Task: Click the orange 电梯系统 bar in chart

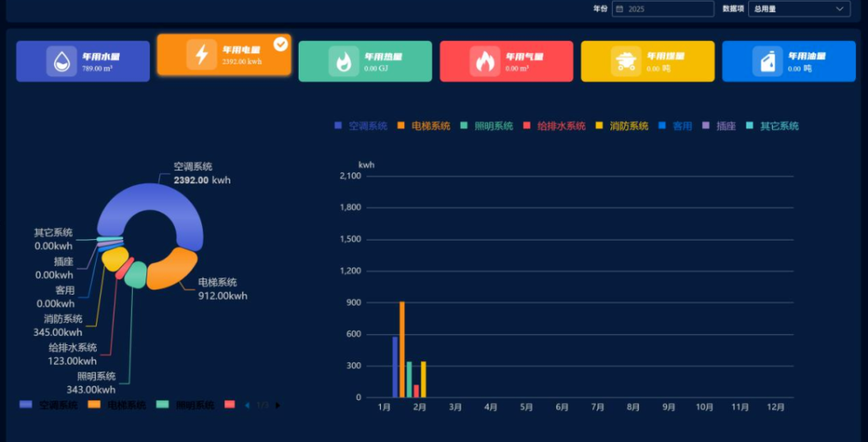Action: point(402,349)
